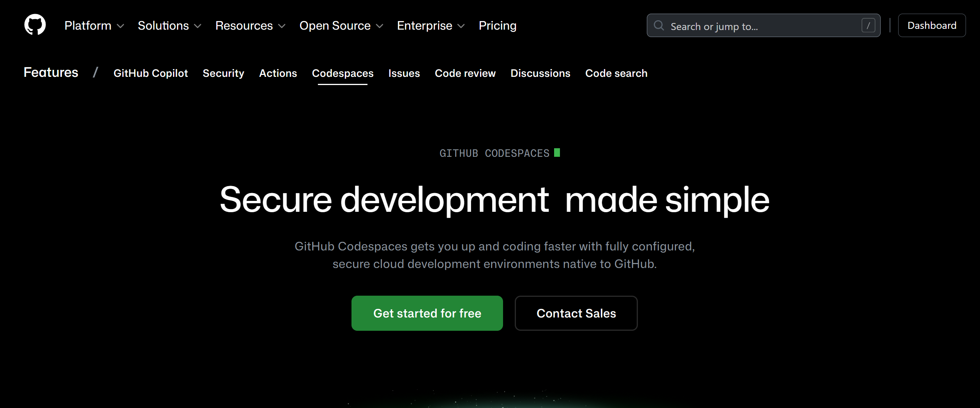
Task: Switch to the Actions features tab
Action: (x=278, y=73)
